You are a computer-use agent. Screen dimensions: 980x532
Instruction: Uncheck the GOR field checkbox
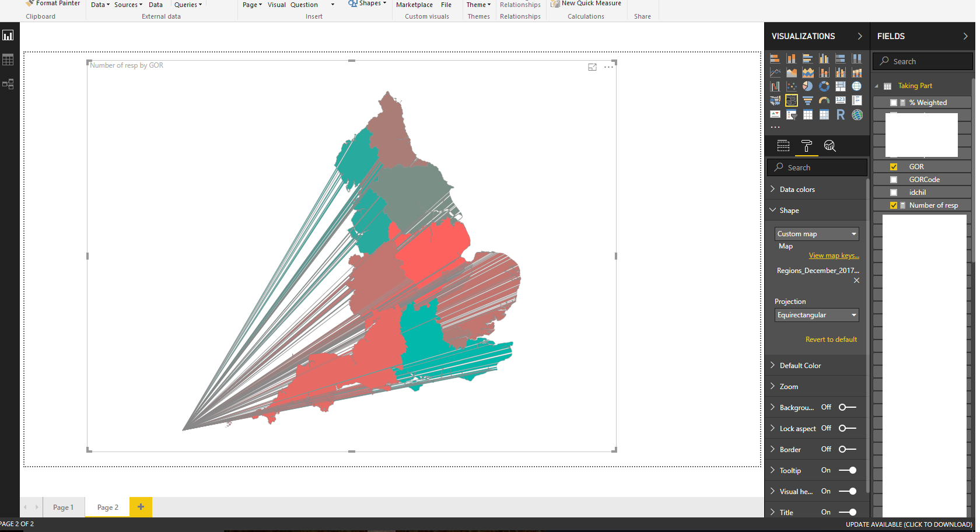click(x=894, y=167)
